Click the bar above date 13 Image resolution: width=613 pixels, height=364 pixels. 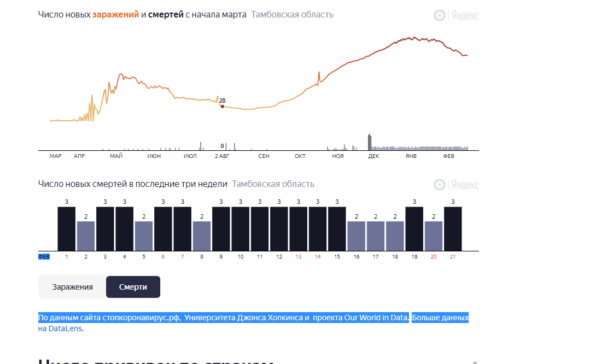(x=298, y=229)
